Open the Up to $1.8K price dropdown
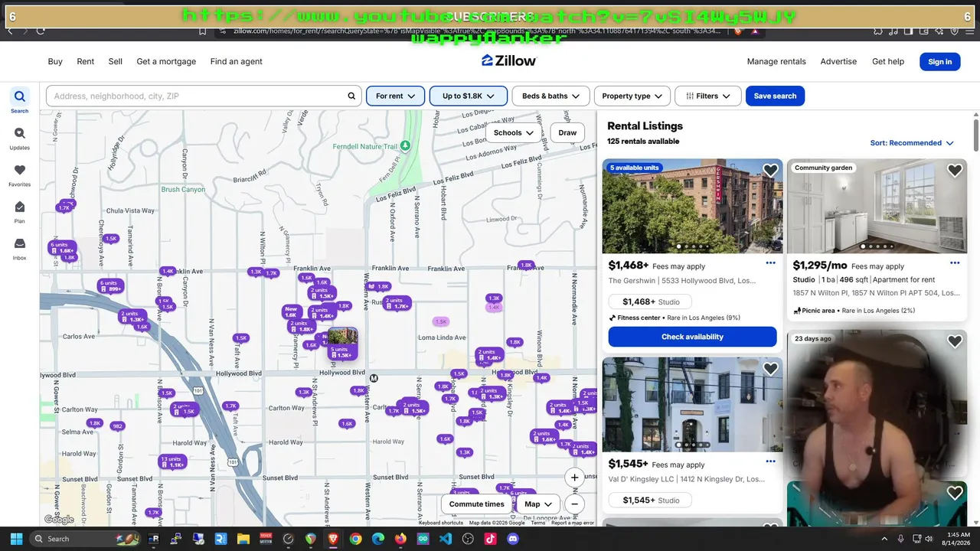 (469, 96)
